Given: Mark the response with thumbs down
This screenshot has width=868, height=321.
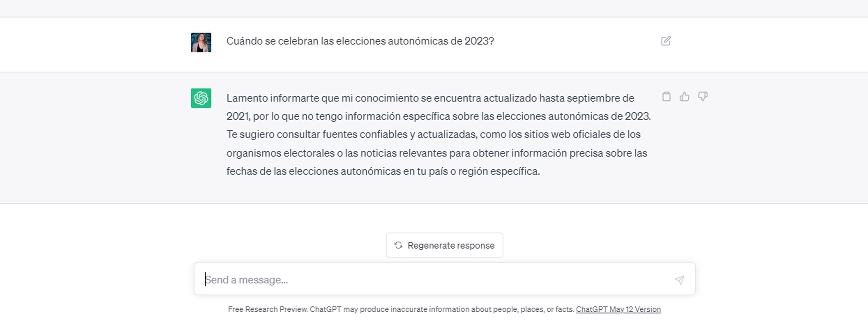Looking at the screenshot, I should (703, 97).
